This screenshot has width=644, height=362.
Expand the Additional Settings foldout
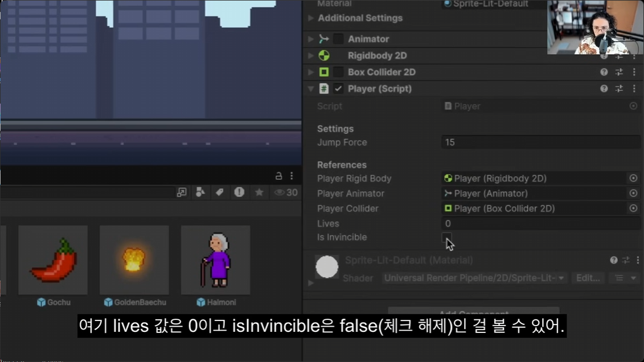tap(311, 18)
